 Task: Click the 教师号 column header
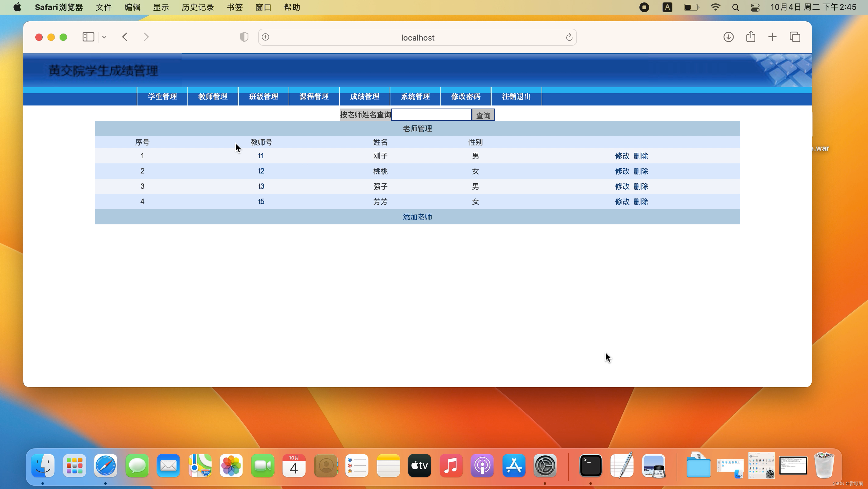coord(261,142)
